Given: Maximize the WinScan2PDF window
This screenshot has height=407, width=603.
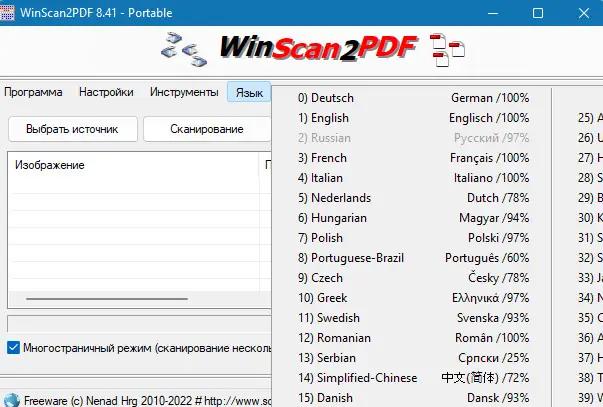Looking at the screenshot, I should pos(538,13).
